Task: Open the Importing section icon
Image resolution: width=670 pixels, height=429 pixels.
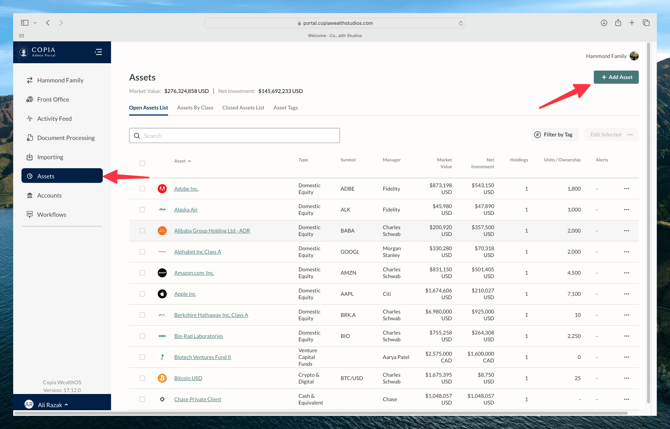Action: (30, 157)
